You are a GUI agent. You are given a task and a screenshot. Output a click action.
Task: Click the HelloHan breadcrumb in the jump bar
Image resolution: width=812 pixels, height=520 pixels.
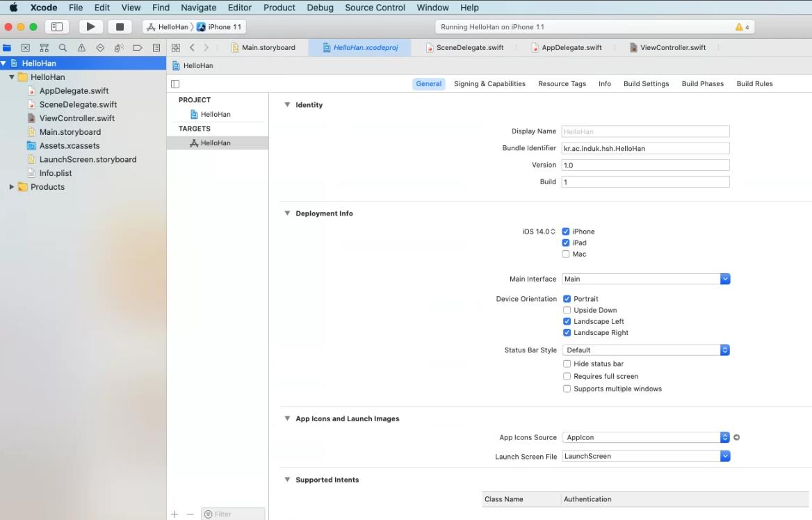click(x=193, y=66)
